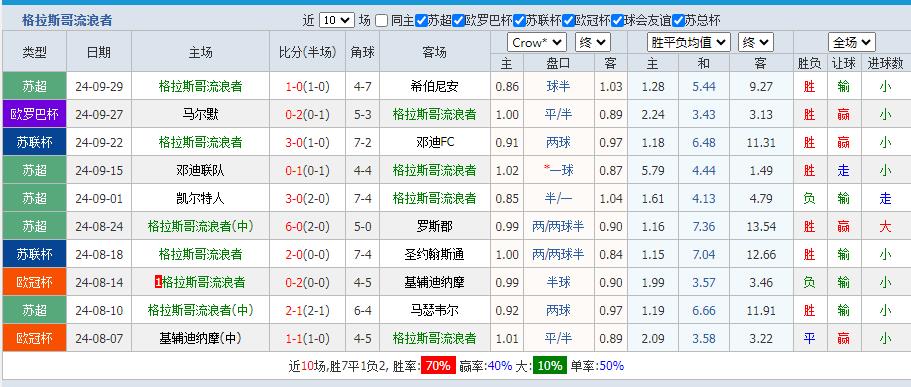Click the 13.54 away odds in 罗斯郡 row
Image resolution: width=911 pixels, height=387 pixels.
[x=761, y=226]
